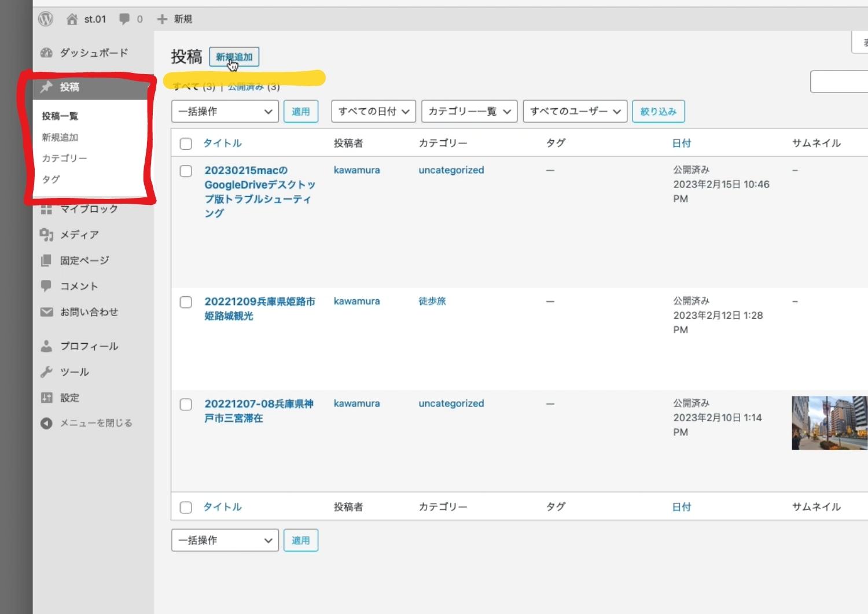
Task: Click uncategorized link in the 神戸市三宮滞在 row
Action: (451, 403)
